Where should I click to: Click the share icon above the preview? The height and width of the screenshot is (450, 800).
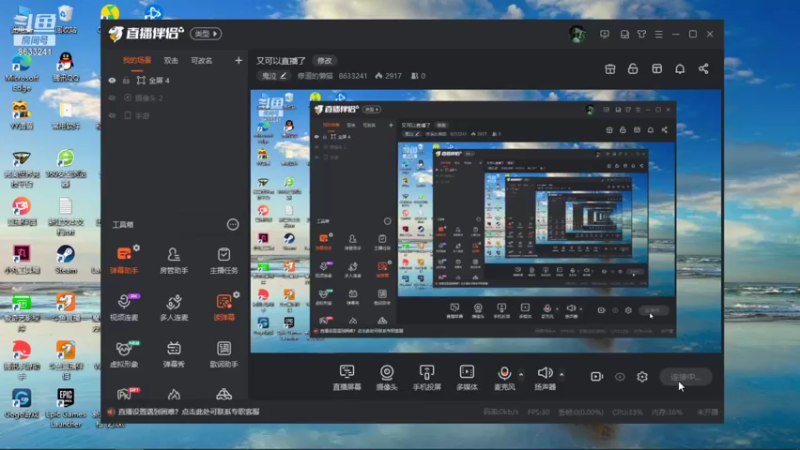click(x=704, y=69)
